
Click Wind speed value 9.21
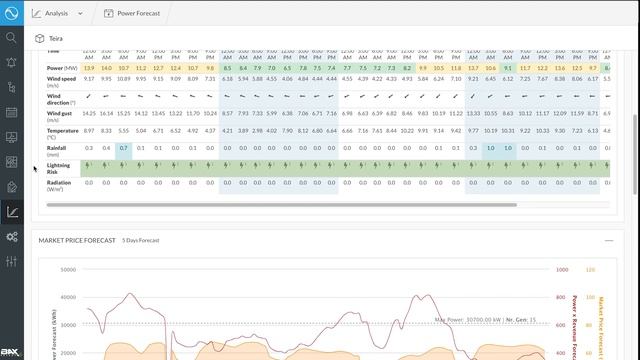[x=473, y=79]
